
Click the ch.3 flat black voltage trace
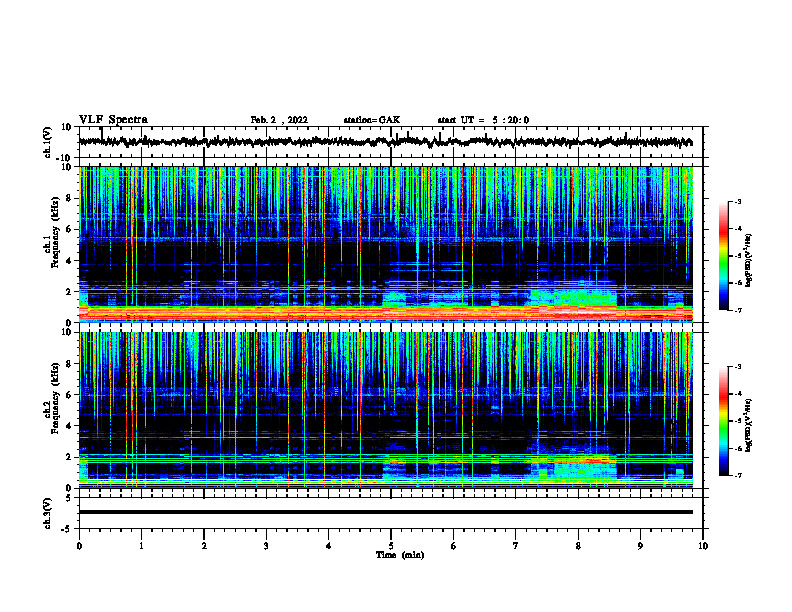(x=386, y=512)
